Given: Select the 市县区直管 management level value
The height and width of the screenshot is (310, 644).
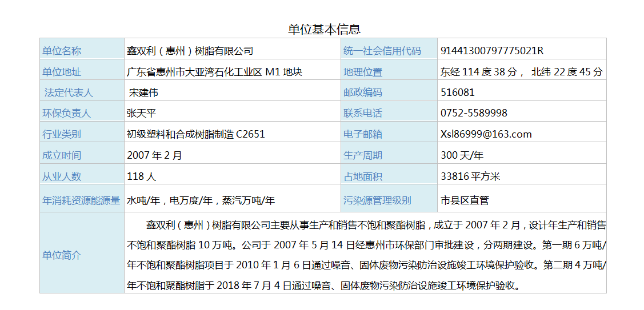Looking at the screenshot, I should click(465, 200).
